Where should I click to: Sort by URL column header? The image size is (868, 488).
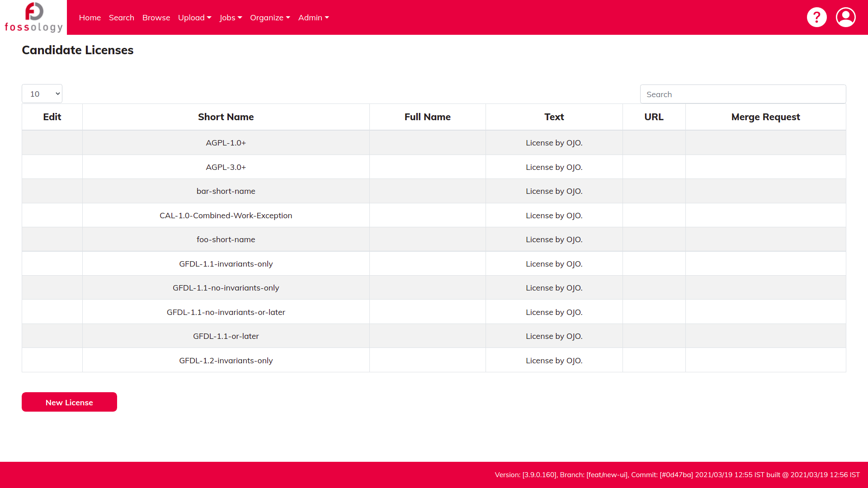coord(654,117)
